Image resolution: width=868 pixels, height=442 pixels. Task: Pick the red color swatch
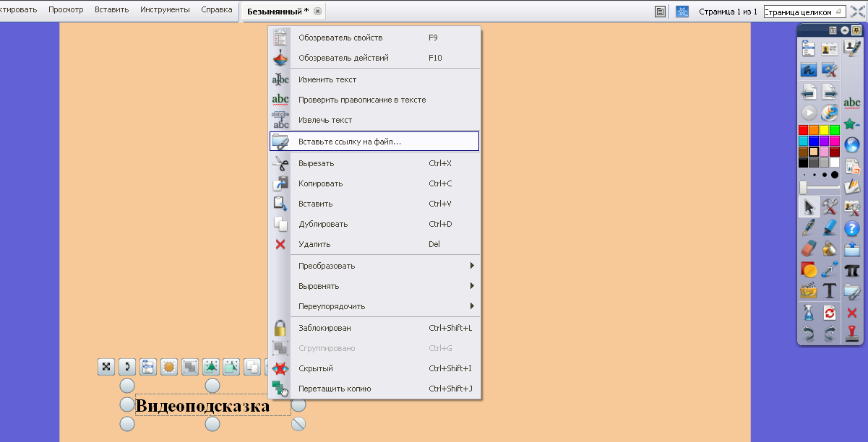click(804, 130)
